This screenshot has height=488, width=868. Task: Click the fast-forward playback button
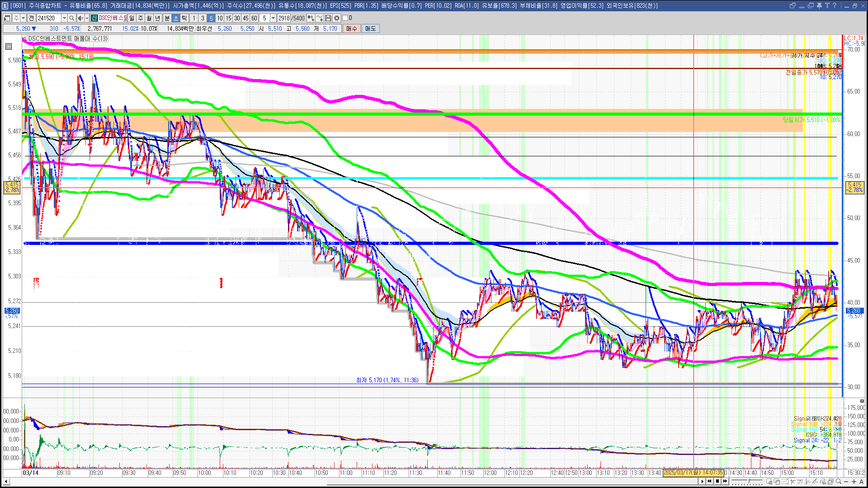(x=725, y=481)
